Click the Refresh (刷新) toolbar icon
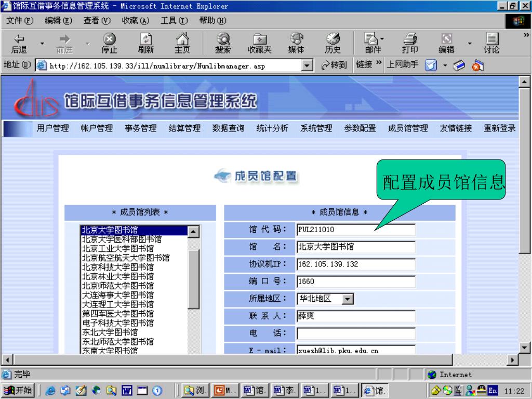Screen dimensions: 532x399 click(146, 44)
